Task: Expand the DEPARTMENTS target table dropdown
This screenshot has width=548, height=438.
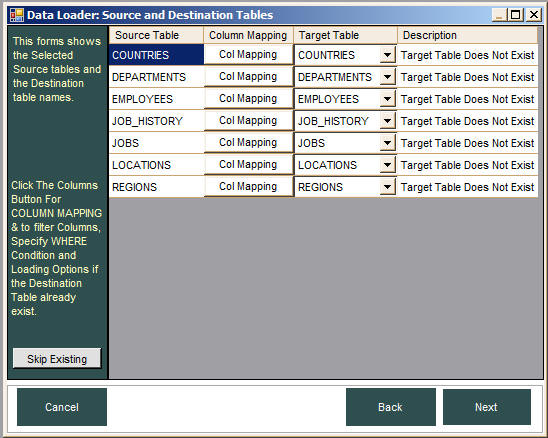Action: tap(387, 77)
